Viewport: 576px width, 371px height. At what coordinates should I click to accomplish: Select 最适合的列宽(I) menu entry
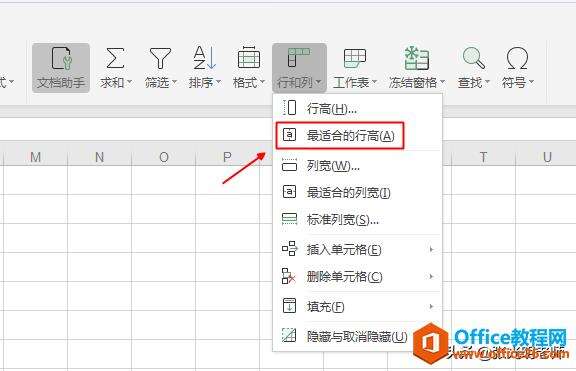pyautogui.click(x=357, y=192)
